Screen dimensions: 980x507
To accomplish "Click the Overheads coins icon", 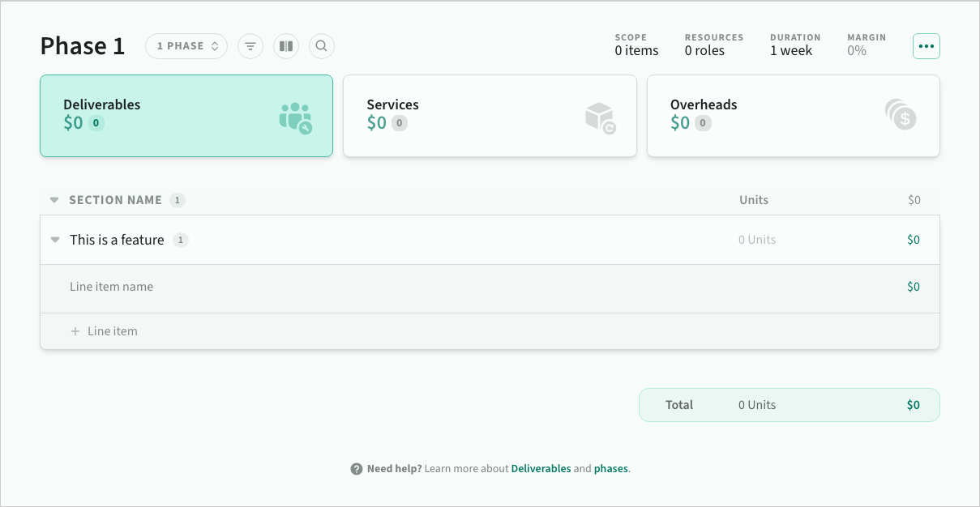I will 901,115.
